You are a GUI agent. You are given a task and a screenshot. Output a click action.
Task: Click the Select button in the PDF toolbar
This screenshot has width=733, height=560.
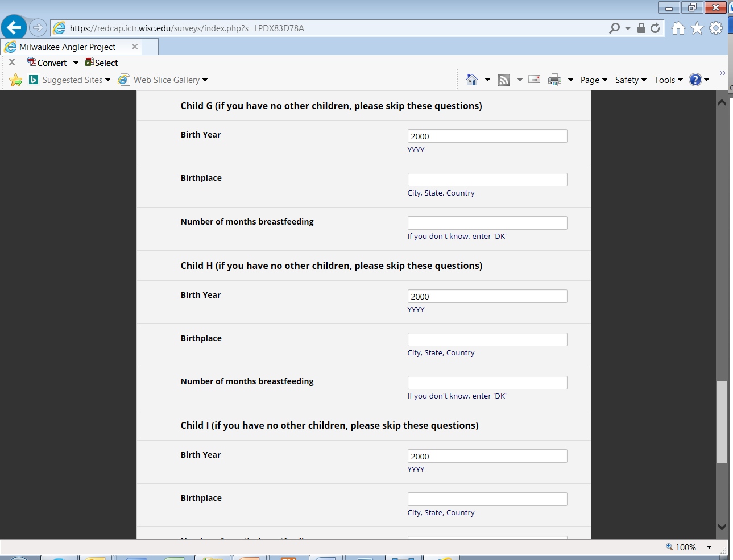click(102, 63)
